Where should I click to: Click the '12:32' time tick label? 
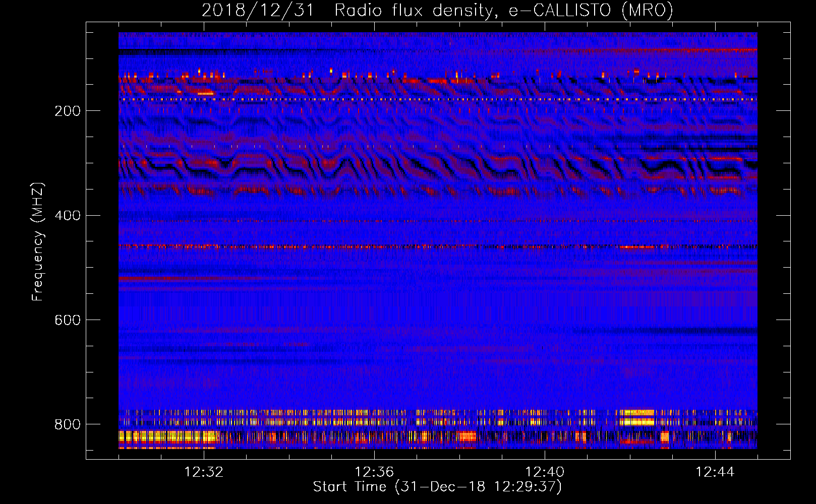pyautogui.click(x=204, y=472)
